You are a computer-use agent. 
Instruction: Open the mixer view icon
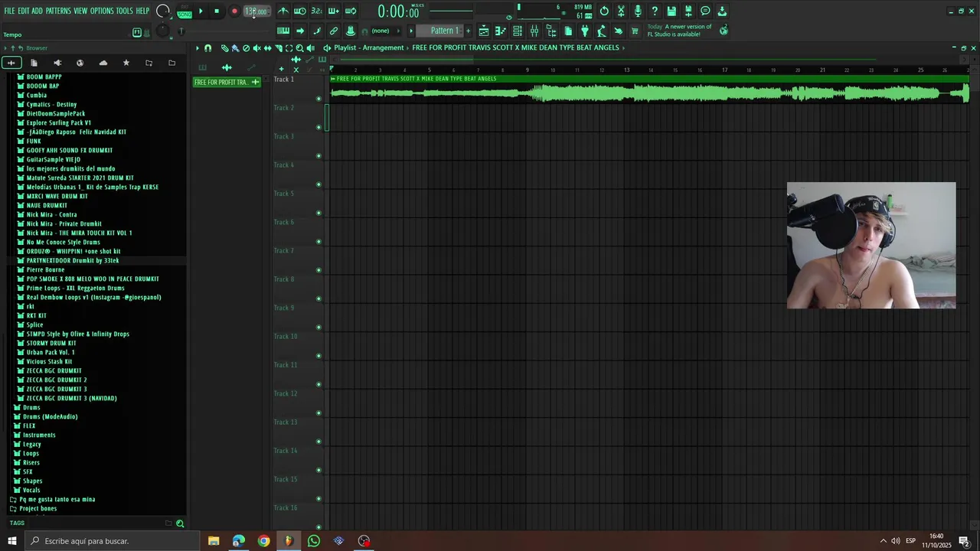pyautogui.click(x=534, y=31)
